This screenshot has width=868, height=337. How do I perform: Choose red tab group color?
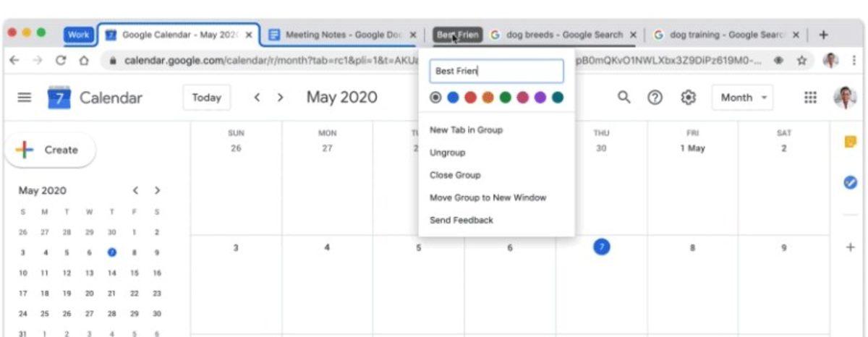(470, 98)
